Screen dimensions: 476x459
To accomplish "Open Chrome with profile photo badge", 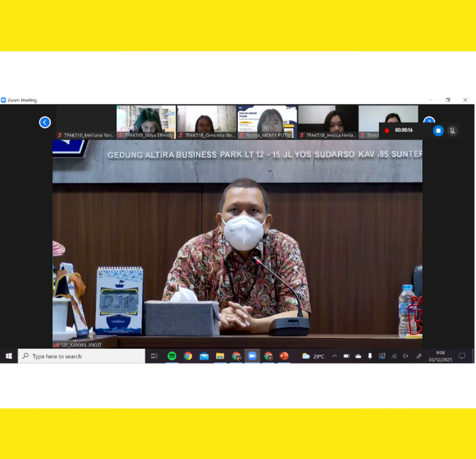I will [x=236, y=356].
